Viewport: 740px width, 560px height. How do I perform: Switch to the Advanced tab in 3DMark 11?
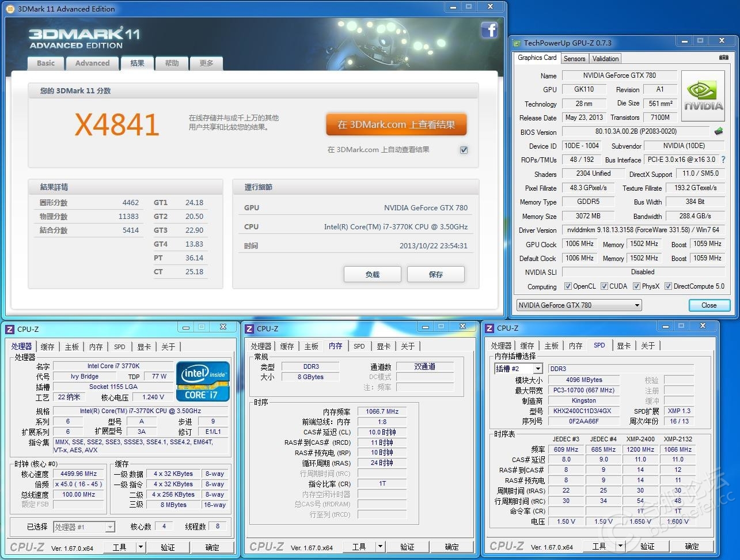(x=92, y=63)
